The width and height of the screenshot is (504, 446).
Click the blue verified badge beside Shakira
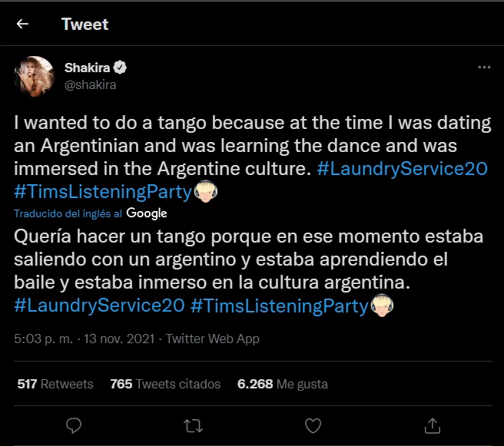pos(121,68)
